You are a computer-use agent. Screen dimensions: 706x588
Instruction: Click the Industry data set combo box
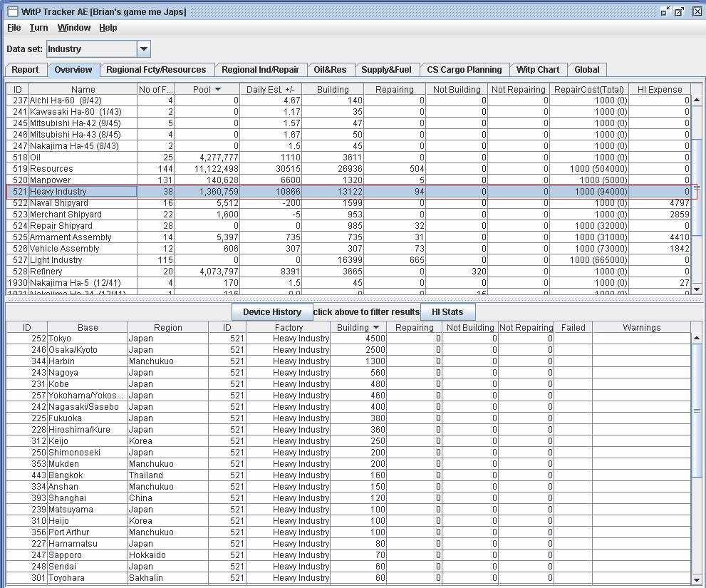[x=91, y=49]
